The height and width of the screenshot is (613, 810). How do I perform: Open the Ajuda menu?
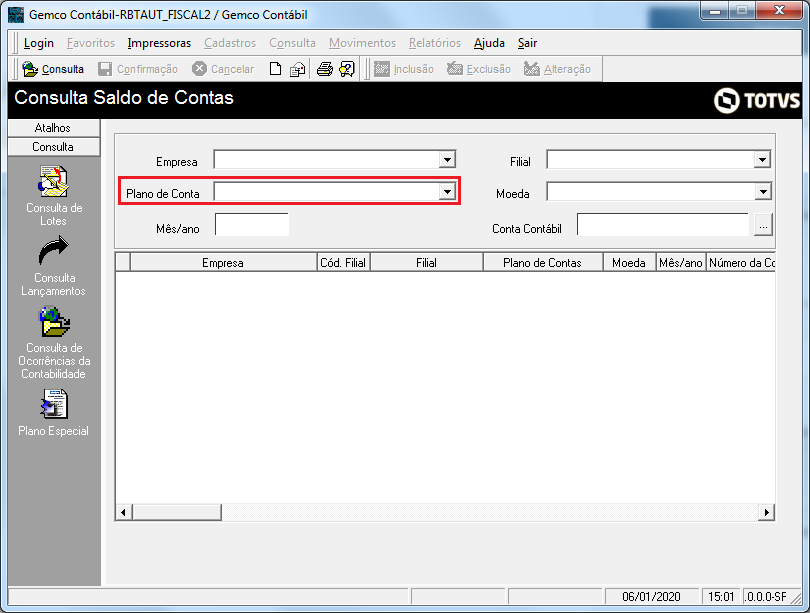click(x=489, y=43)
